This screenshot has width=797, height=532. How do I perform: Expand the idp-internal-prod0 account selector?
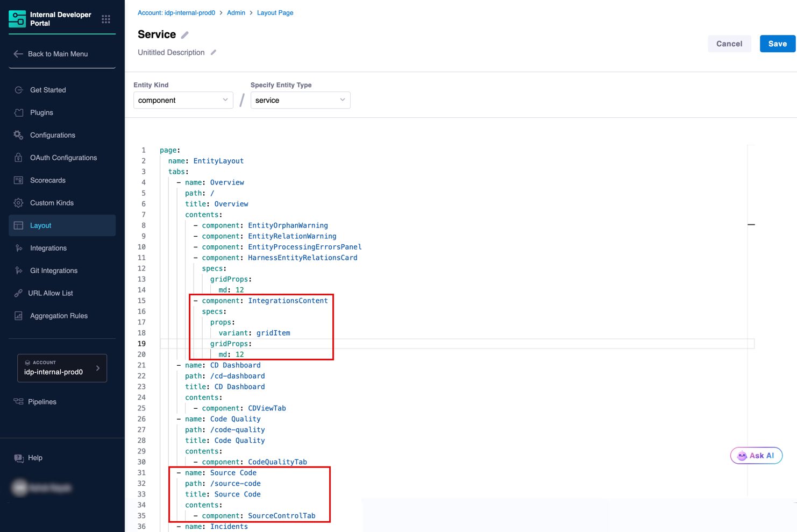click(x=62, y=368)
